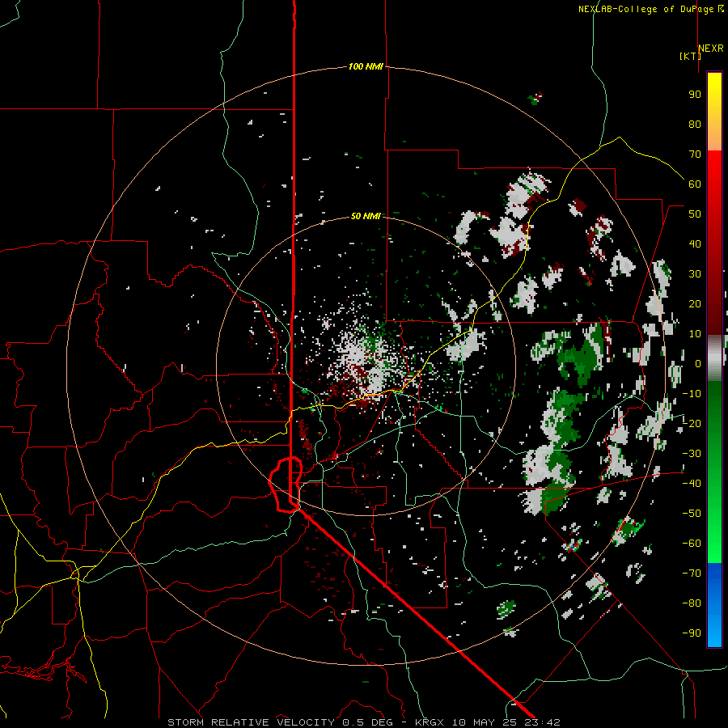Click the positive 70 value on velocity scale
This screenshot has width=728, height=728.
695,154
